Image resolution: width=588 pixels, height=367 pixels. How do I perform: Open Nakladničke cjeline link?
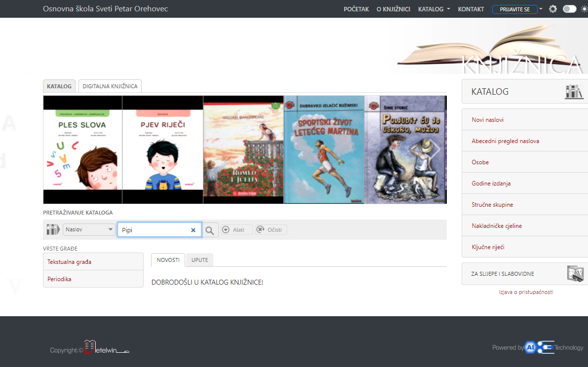click(497, 226)
